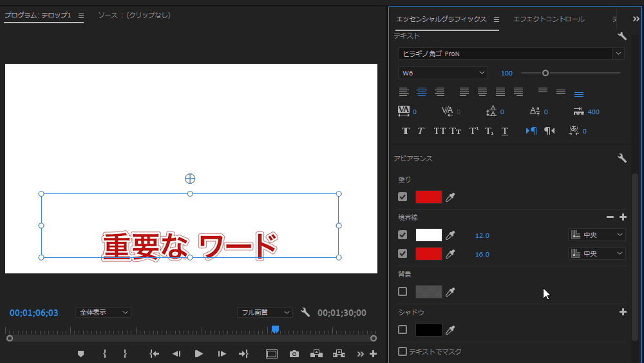Apply superscript style
The height and width of the screenshot is (363, 644).
[x=473, y=131]
